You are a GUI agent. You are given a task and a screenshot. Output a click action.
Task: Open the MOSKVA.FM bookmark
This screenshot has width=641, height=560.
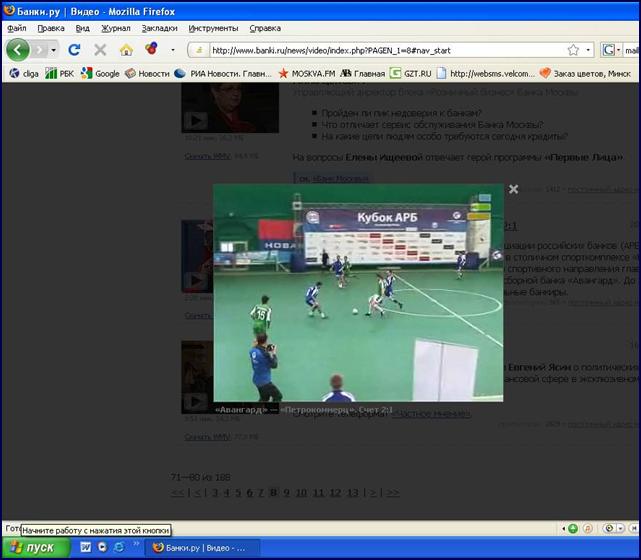point(307,74)
